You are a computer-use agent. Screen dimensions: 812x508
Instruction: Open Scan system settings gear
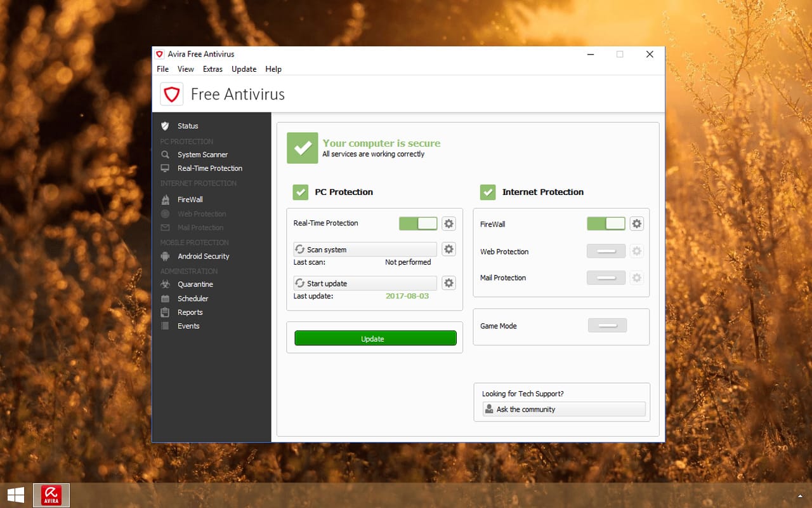pyautogui.click(x=449, y=249)
